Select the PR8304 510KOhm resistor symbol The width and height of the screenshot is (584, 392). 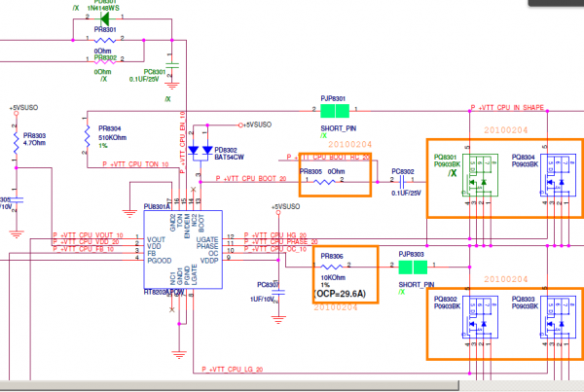[x=87, y=135]
